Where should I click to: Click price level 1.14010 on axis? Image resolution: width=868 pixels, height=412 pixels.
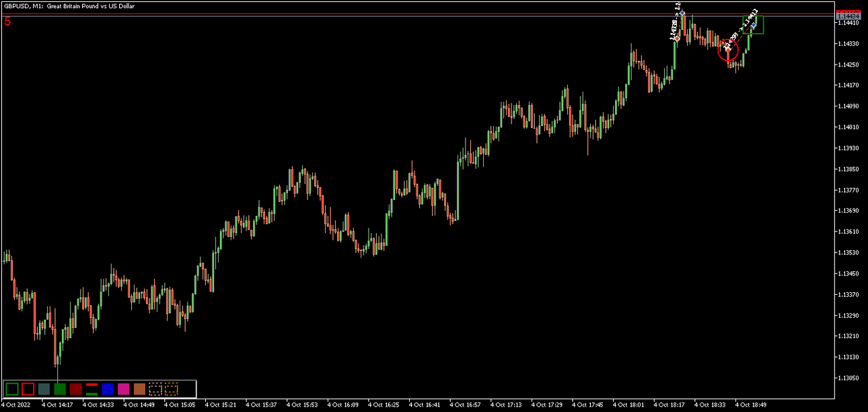(849, 127)
